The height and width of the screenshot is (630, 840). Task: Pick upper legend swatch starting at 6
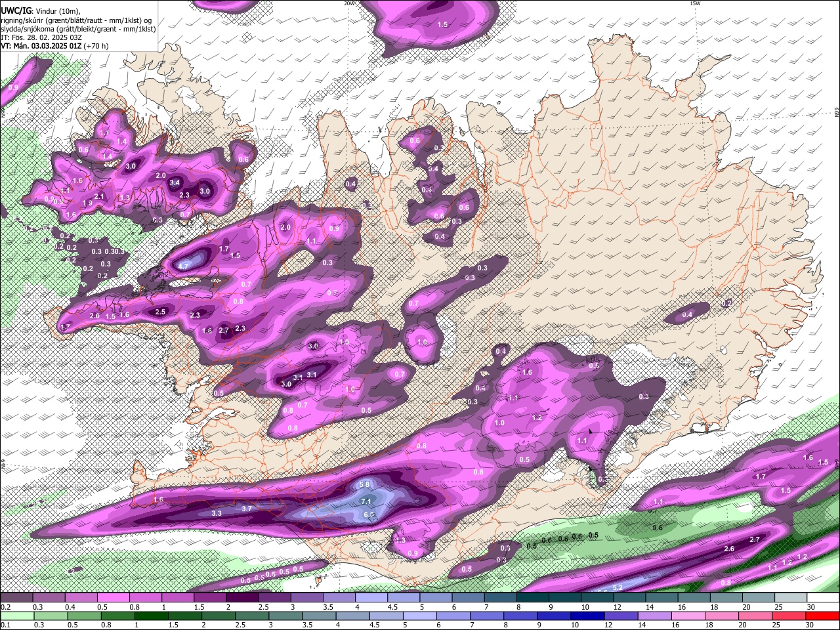468,598
